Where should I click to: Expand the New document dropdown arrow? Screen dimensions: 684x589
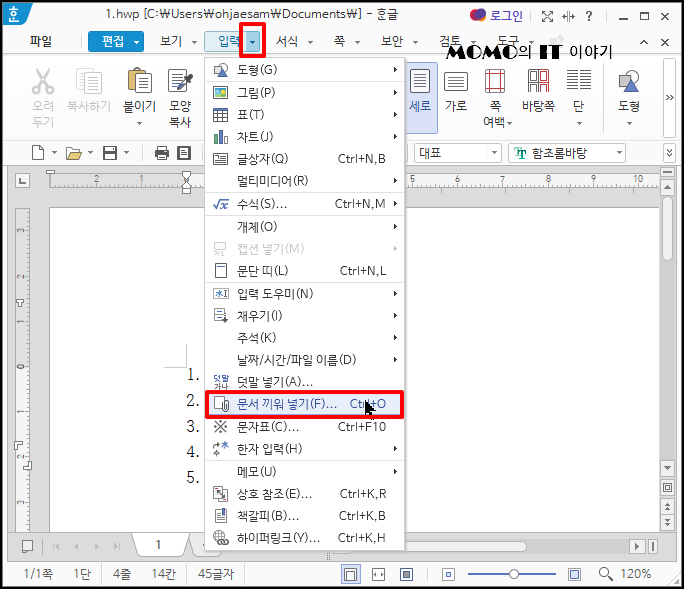[55, 153]
